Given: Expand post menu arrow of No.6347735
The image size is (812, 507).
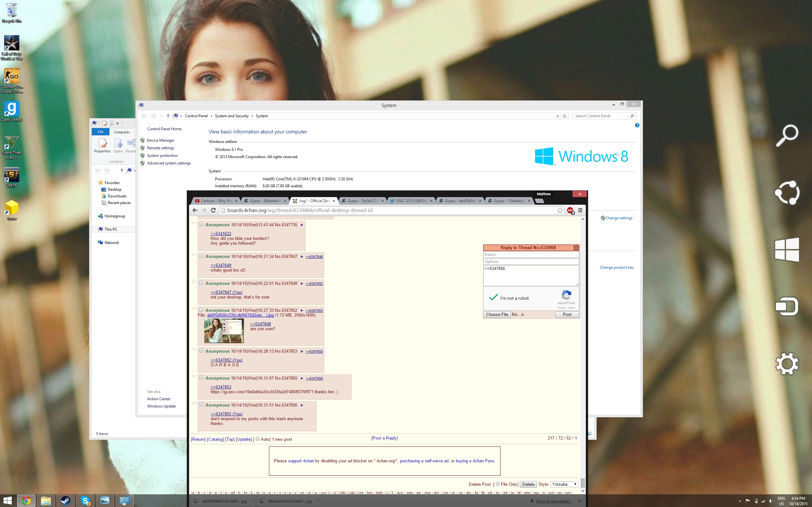Looking at the screenshot, I should (302, 225).
